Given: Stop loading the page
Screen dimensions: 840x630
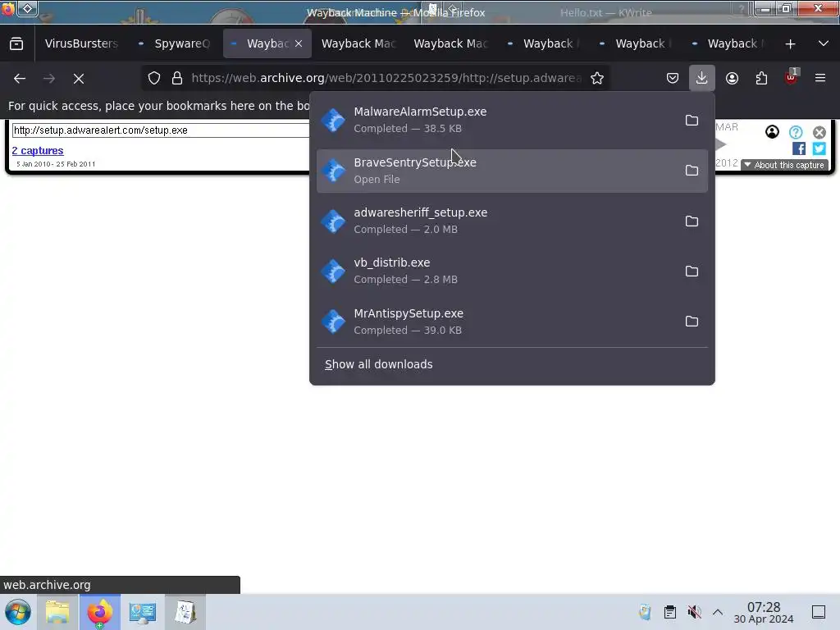Looking at the screenshot, I should pos(79,78).
